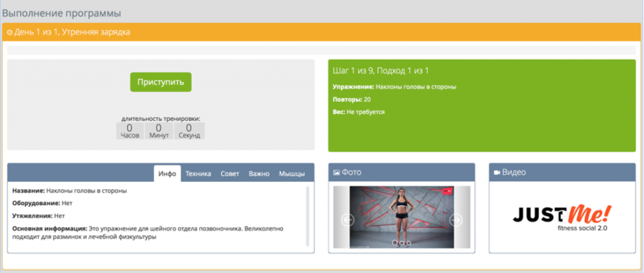The height and width of the screenshot is (273, 644).
Task: Click the 'длительность тренировки:' label
Action: click(160, 119)
